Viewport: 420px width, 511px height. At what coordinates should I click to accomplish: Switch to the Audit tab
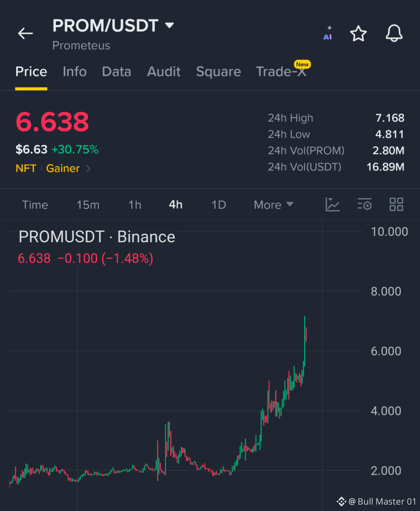tap(164, 71)
